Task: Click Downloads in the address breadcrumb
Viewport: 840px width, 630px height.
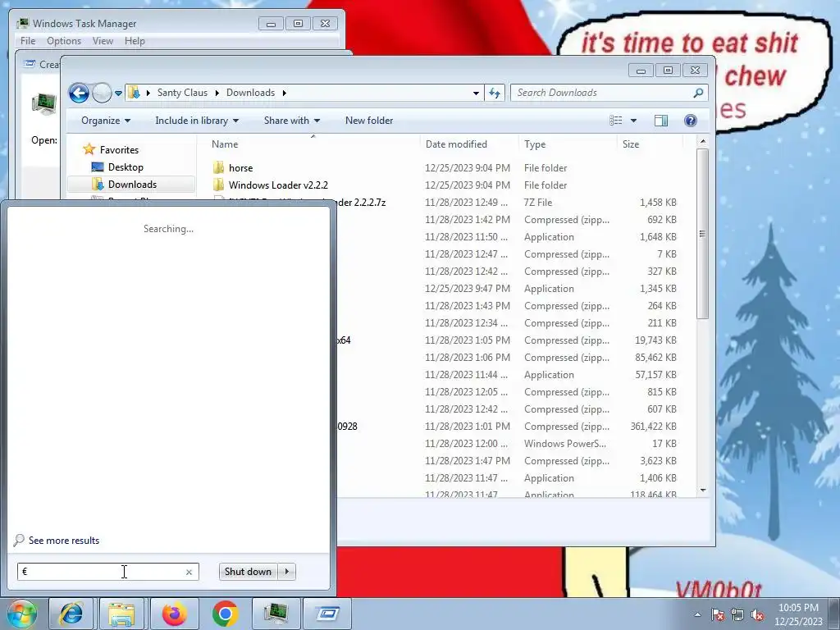Action: pyautogui.click(x=250, y=93)
